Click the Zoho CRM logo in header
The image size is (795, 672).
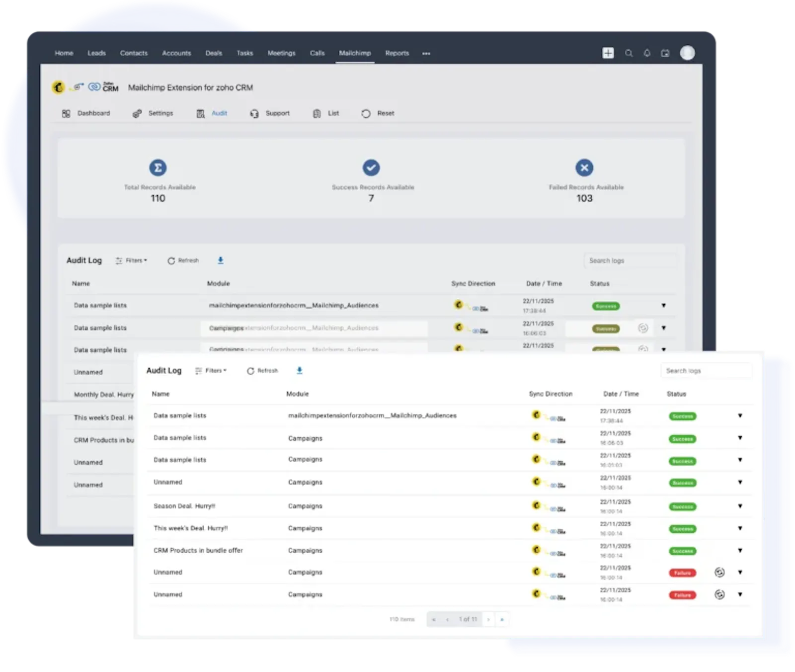click(x=104, y=87)
